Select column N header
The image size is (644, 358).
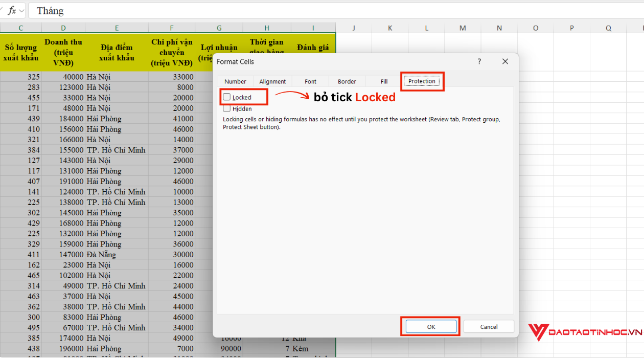(x=499, y=28)
